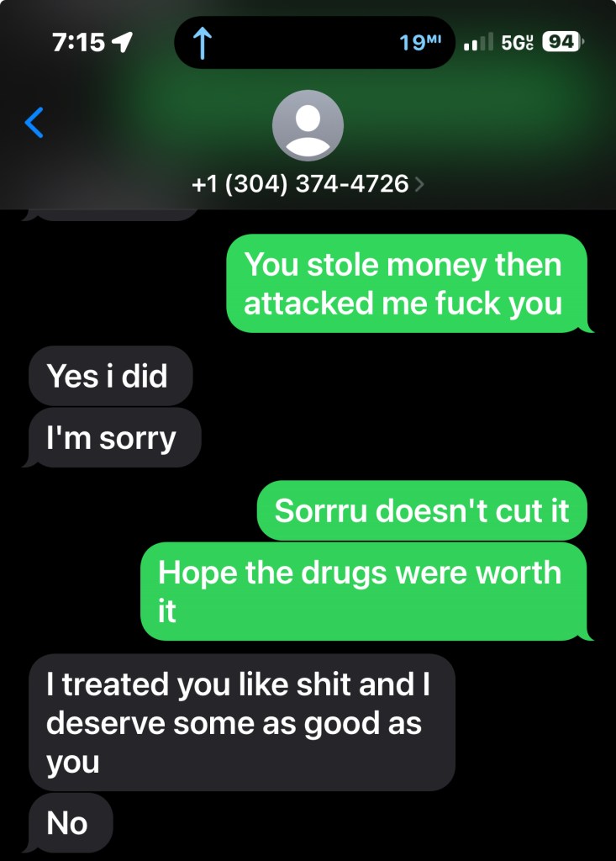Tap the cellular signal bars icon
Viewport: 616px width, 861px height.
[478, 42]
